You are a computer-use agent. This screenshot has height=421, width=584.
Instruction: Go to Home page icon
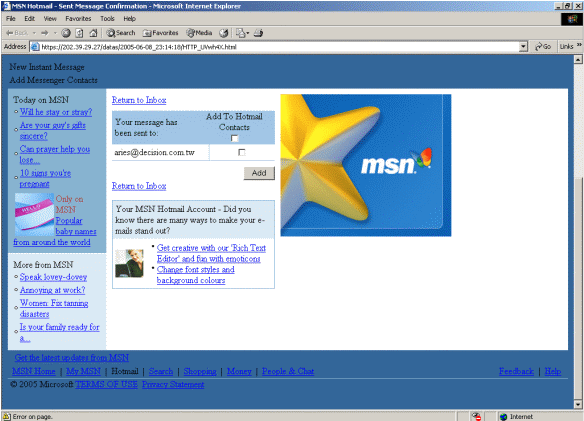click(93, 33)
